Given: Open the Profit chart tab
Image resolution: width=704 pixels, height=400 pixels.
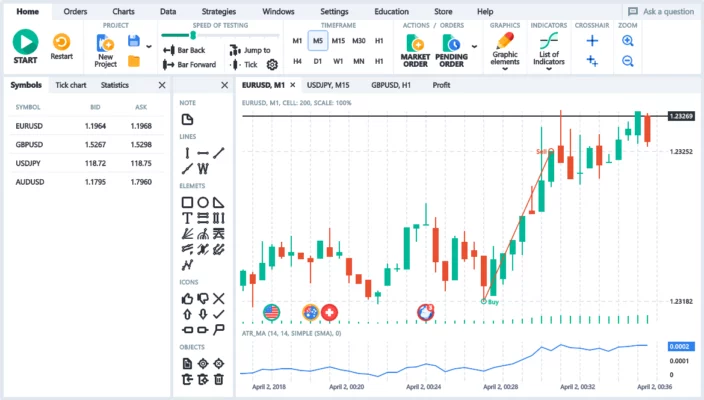Looking at the screenshot, I should click(x=441, y=85).
